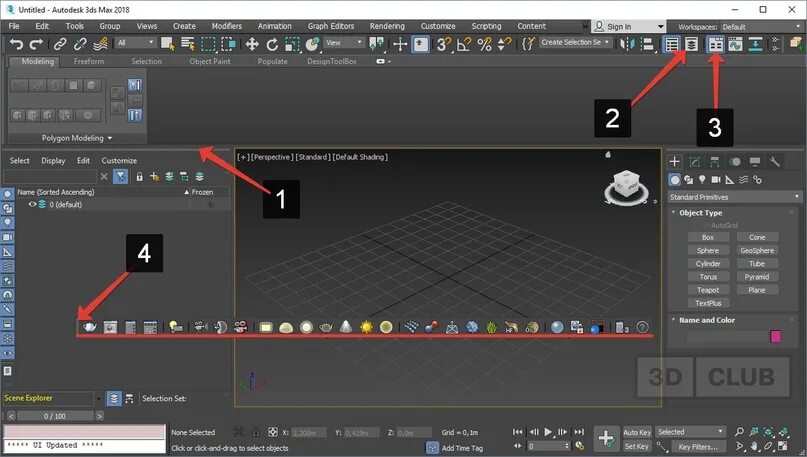Select Geometry category icon
Screen dimensions: 807x457
coord(674,180)
